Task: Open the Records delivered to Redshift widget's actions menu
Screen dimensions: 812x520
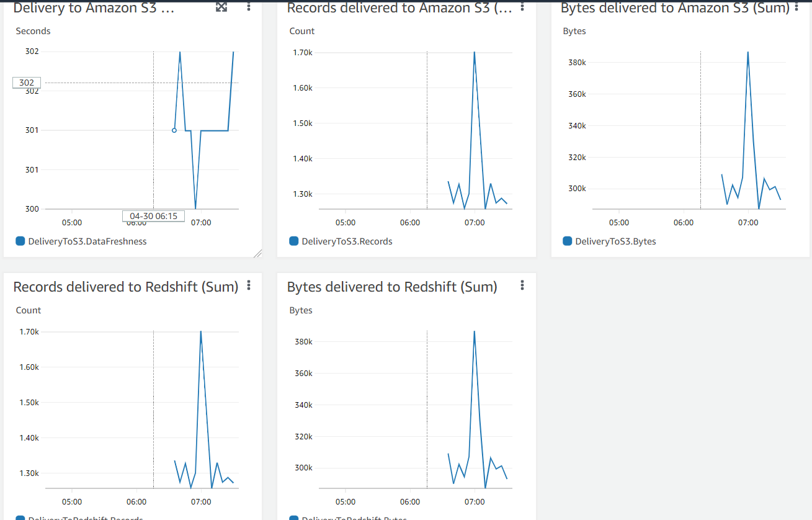Action: click(x=249, y=285)
